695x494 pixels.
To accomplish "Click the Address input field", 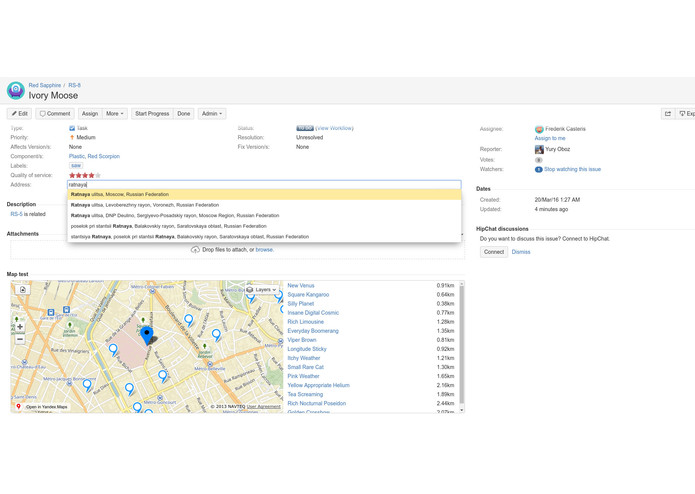I will tap(264, 185).
